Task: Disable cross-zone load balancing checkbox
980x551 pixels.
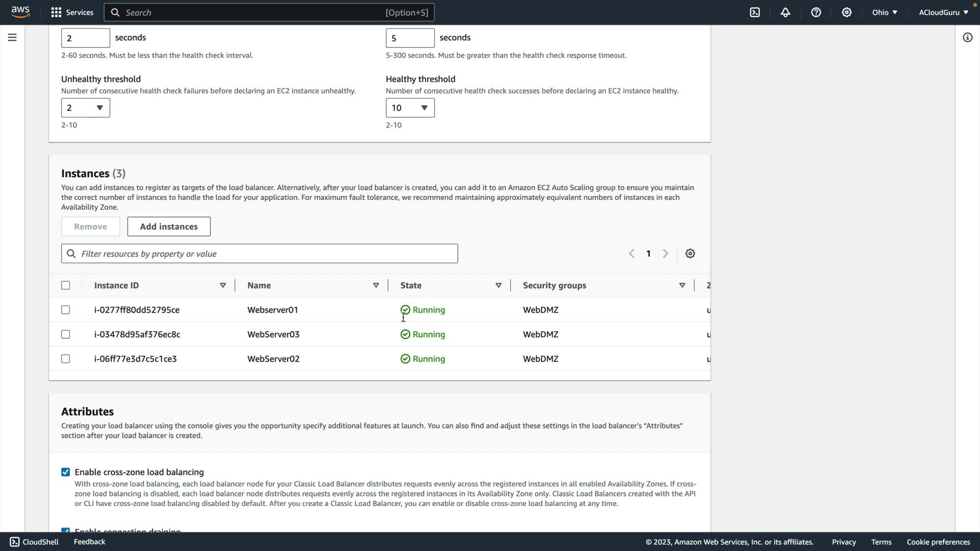Action: pyautogui.click(x=65, y=472)
